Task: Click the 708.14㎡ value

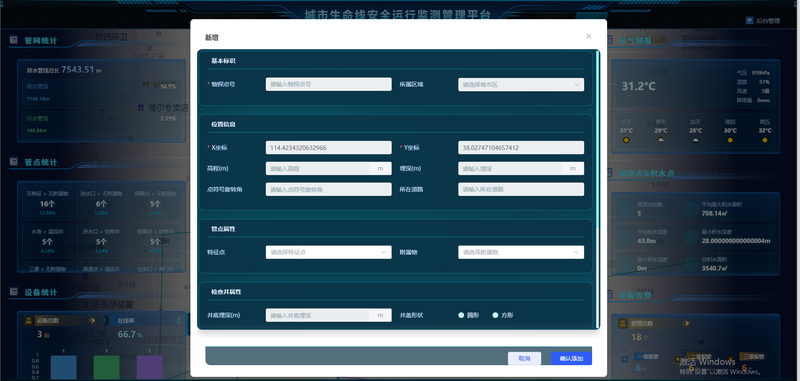Action: (714, 213)
